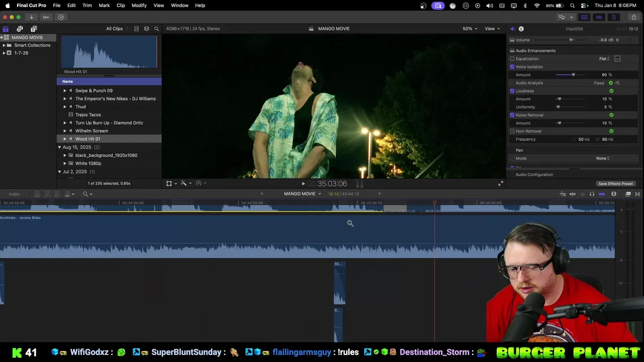Adjust the Voice Isolation Amount slider
The image size is (644, 362).
click(571, 75)
